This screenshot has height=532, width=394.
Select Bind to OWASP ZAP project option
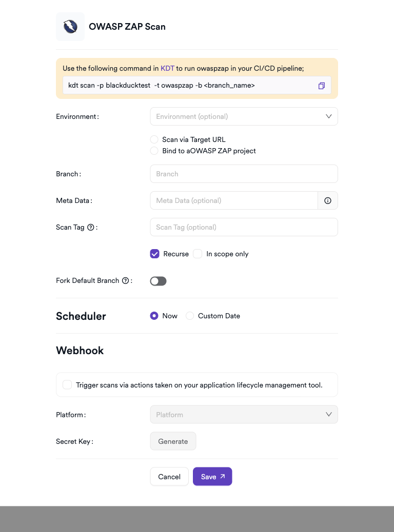point(154,151)
